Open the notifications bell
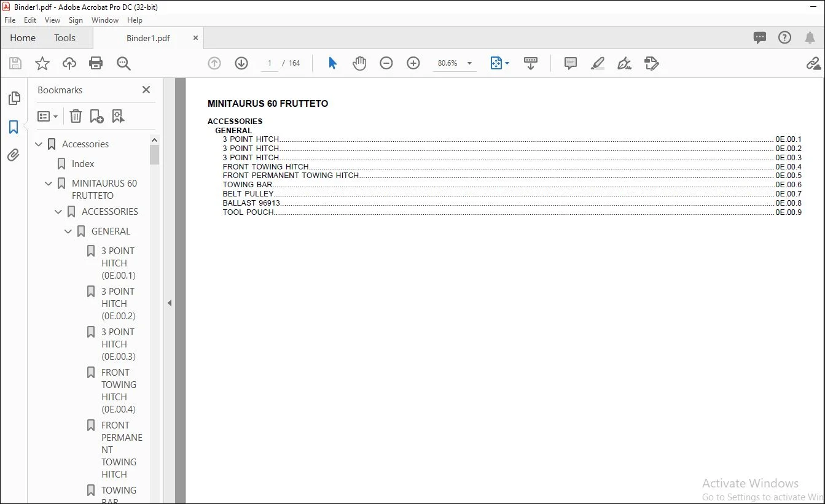Image resolution: width=825 pixels, height=504 pixels. pos(810,38)
